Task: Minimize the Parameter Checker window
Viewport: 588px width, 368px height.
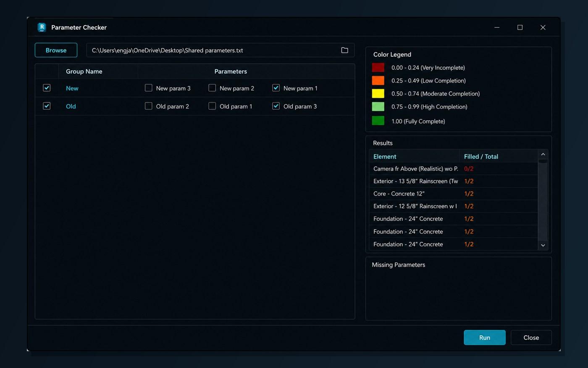Action: click(497, 27)
